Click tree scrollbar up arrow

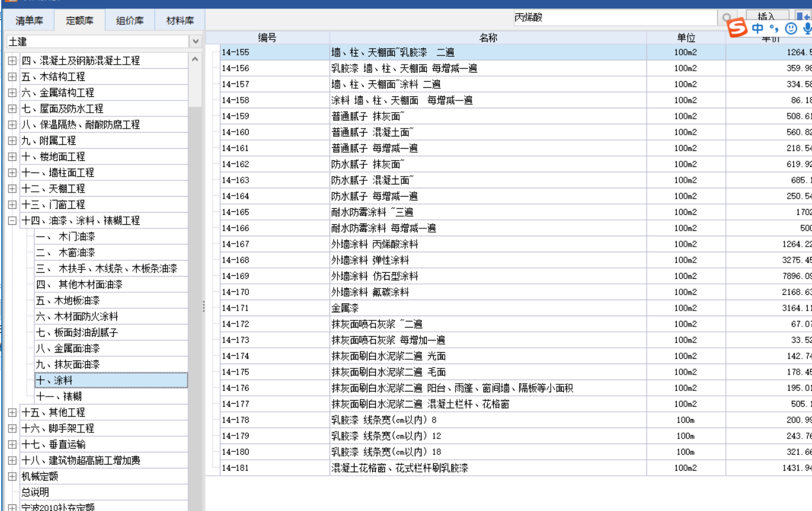click(x=195, y=60)
